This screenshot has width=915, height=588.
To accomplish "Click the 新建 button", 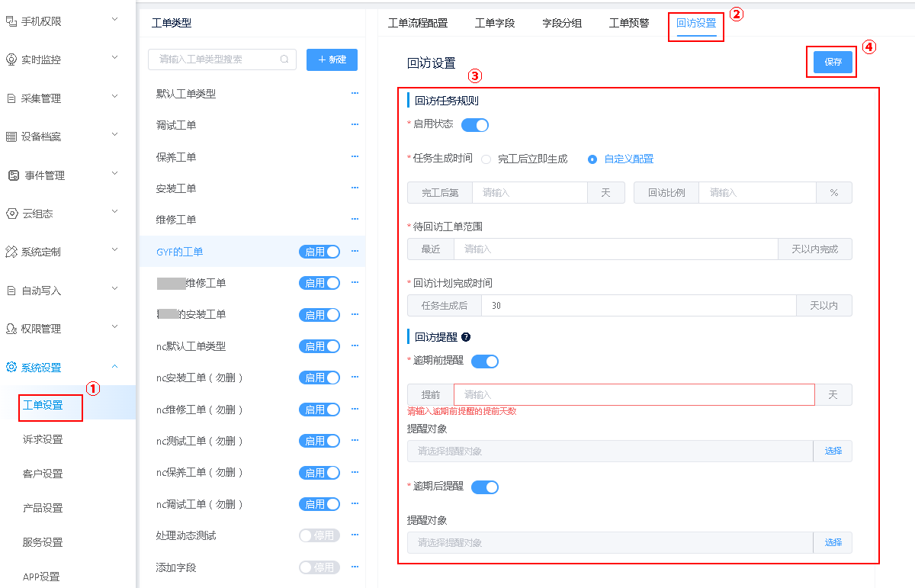I will 332,59.
